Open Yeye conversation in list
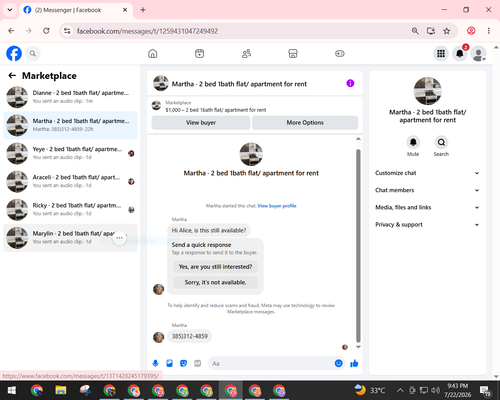 (x=70, y=153)
